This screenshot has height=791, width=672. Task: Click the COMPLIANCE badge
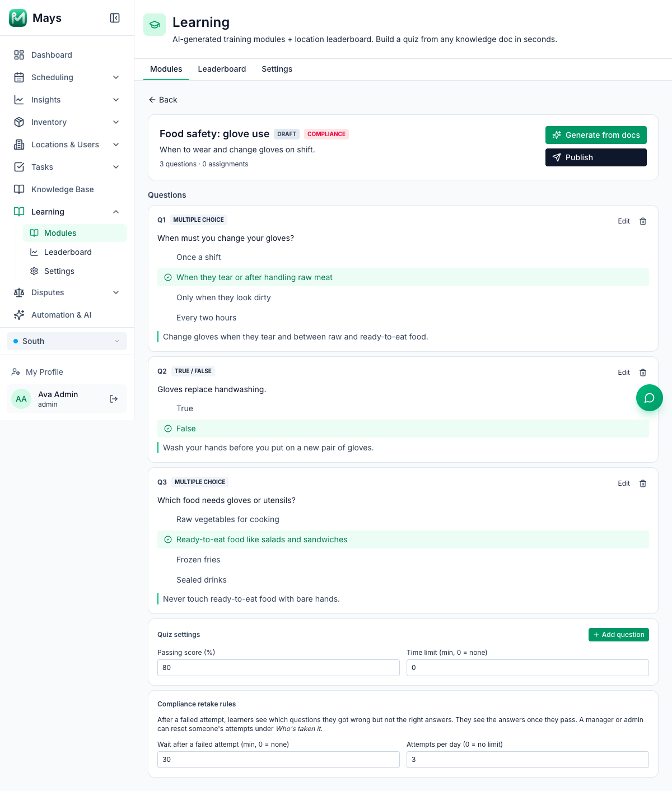[326, 134]
